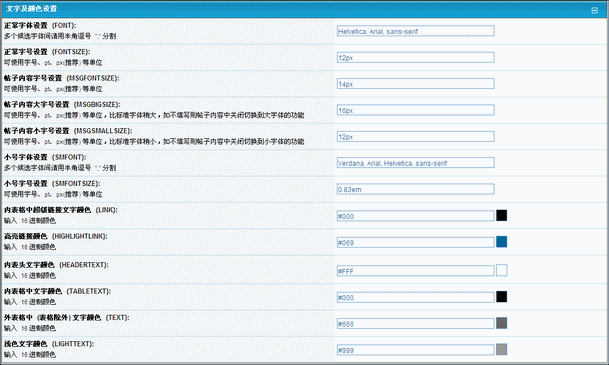The image size is (609, 365).
Task: Click the 小号字号设置 (SMFONTSIZE) label
Action: click(52, 183)
